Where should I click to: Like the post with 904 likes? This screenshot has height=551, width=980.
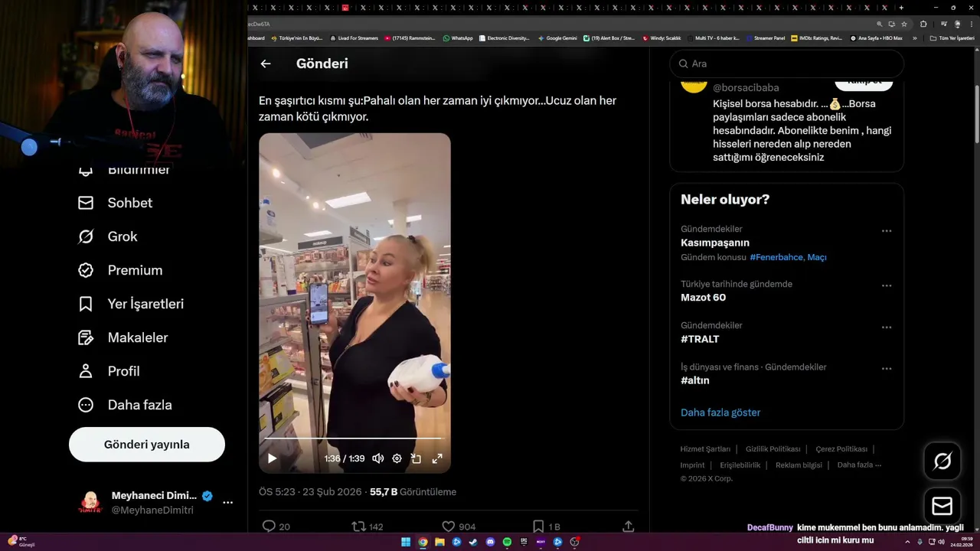[449, 527]
